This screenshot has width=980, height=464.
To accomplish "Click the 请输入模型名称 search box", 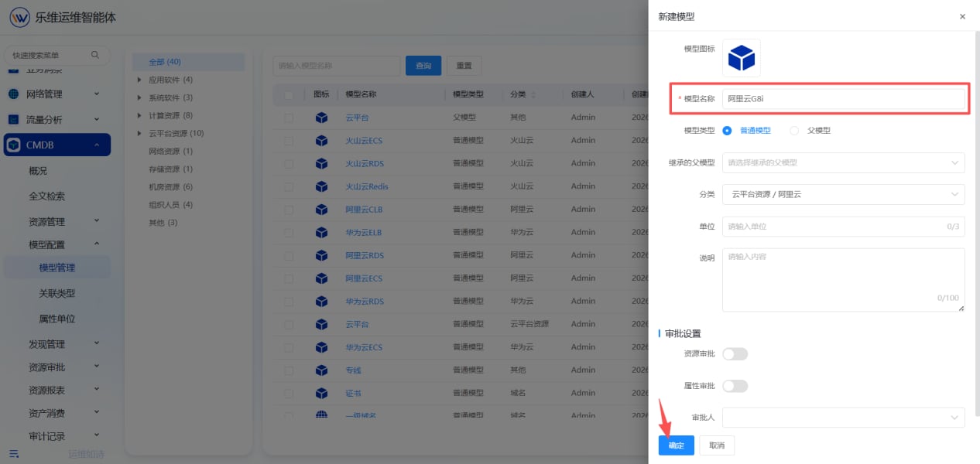I will point(337,66).
